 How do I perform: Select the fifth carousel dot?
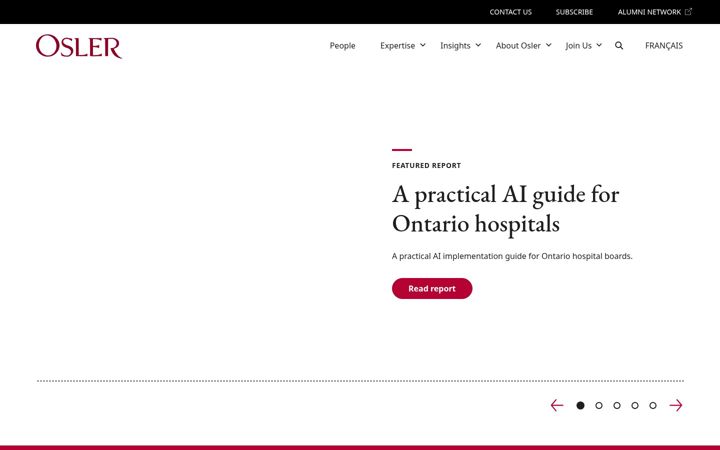(652, 405)
